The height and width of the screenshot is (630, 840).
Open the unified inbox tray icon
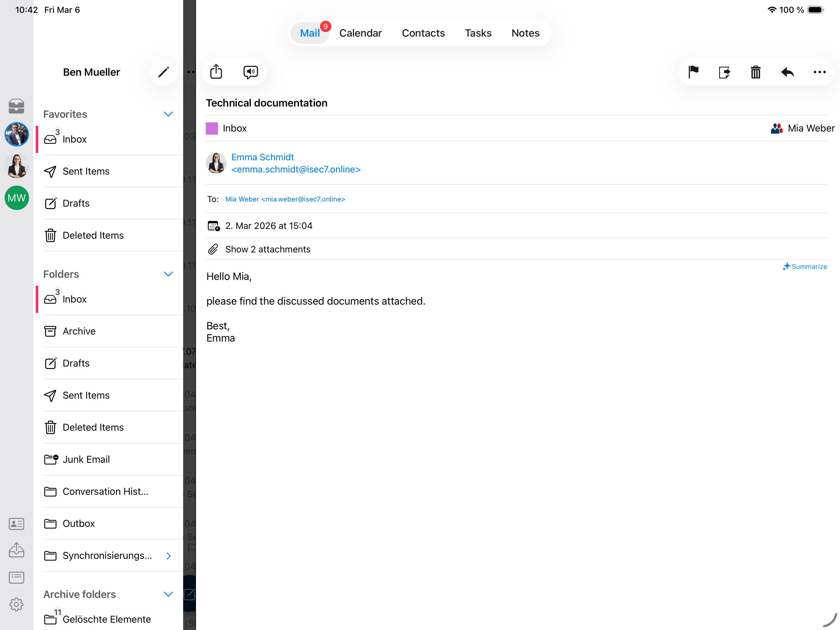16,106
